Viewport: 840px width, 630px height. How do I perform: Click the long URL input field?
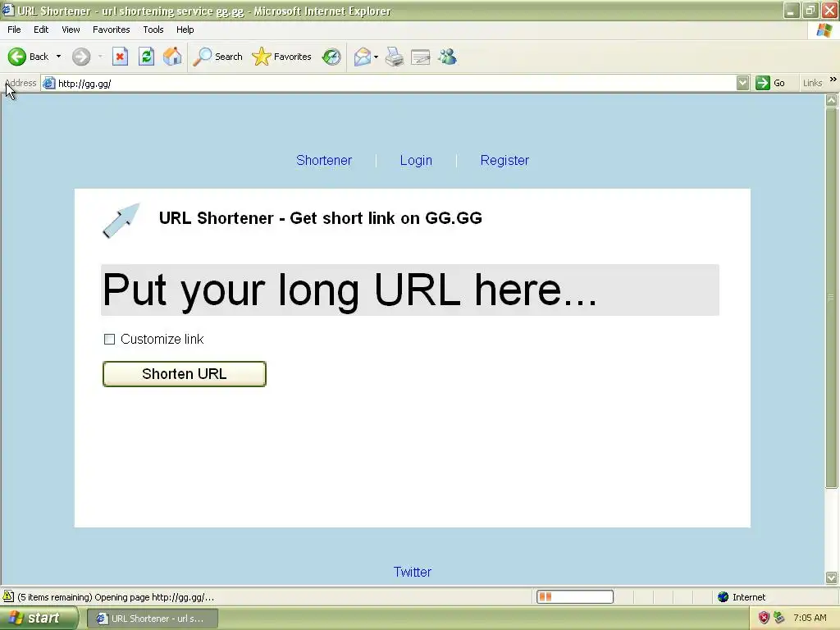point(410,290)
